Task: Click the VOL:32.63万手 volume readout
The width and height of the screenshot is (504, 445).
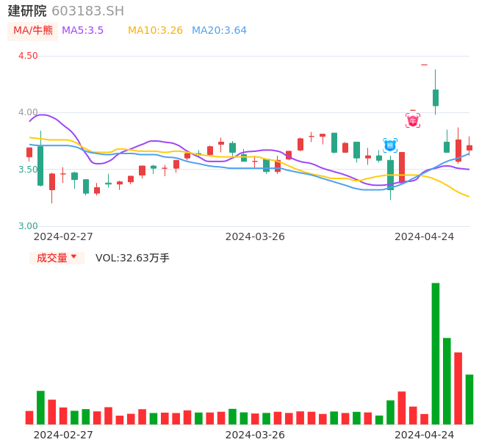Action: click(132, 258)
